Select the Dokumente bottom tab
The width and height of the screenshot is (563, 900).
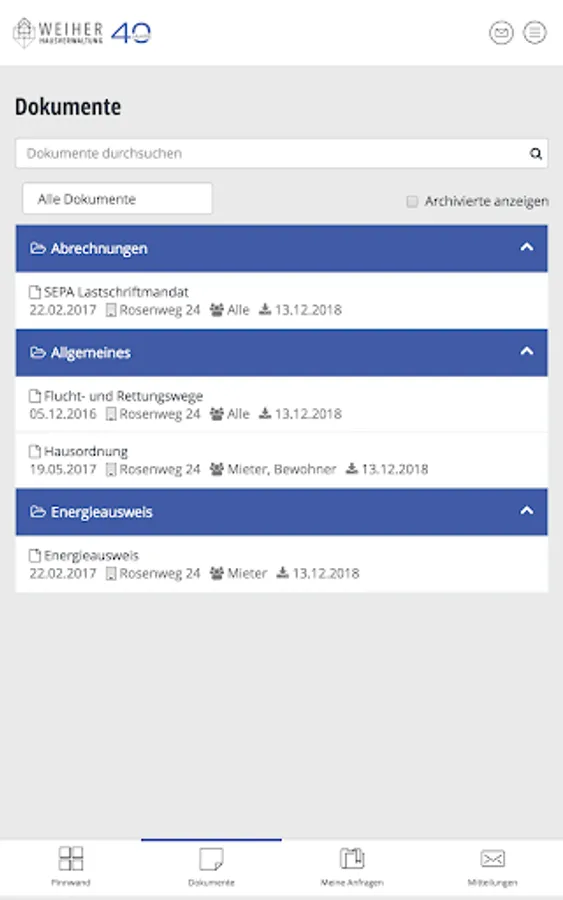point(211,867)
